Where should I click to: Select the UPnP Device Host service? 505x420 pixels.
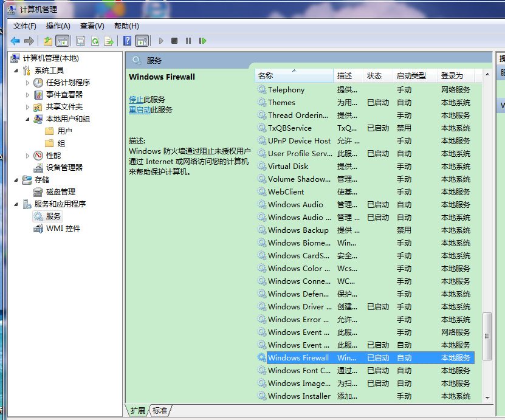(365, 141)
